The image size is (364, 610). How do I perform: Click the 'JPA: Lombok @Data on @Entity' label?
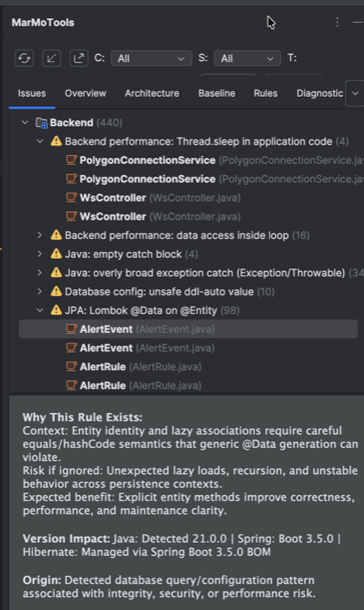click(141, 310)
